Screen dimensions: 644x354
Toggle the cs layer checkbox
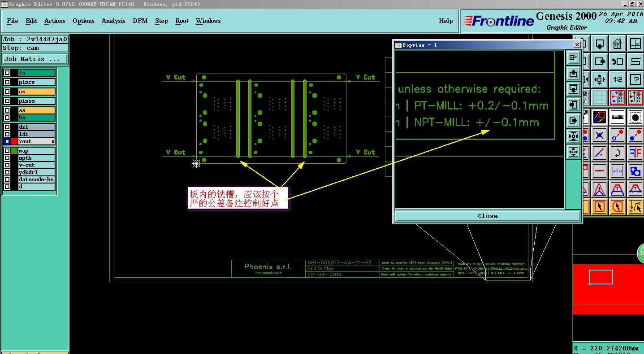point(7,92)
